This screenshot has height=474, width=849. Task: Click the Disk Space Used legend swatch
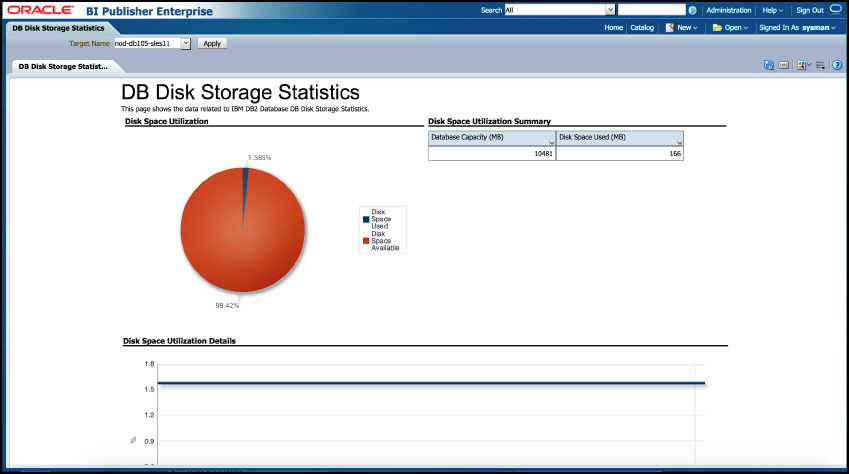pos(366,219)
